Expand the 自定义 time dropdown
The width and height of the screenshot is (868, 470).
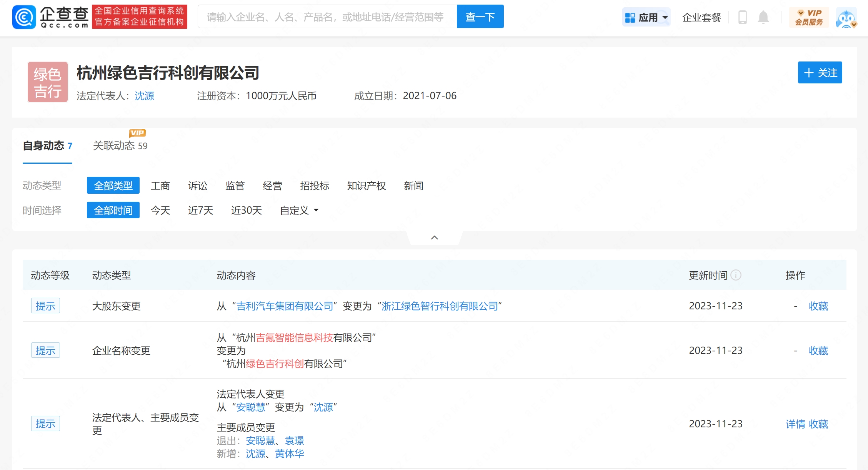tap(299, 210)
